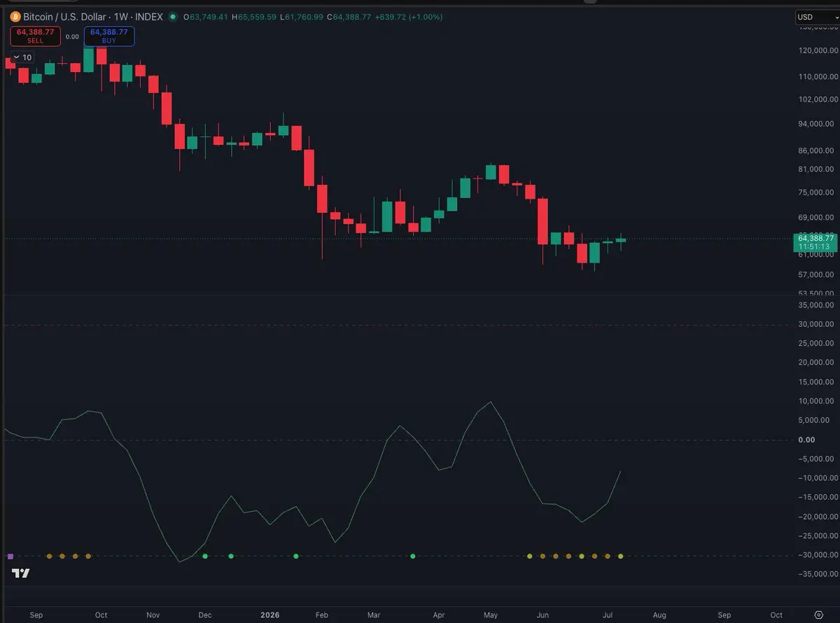Click the 0.00 spread value between Sell and Buy

tap(72, 36)
